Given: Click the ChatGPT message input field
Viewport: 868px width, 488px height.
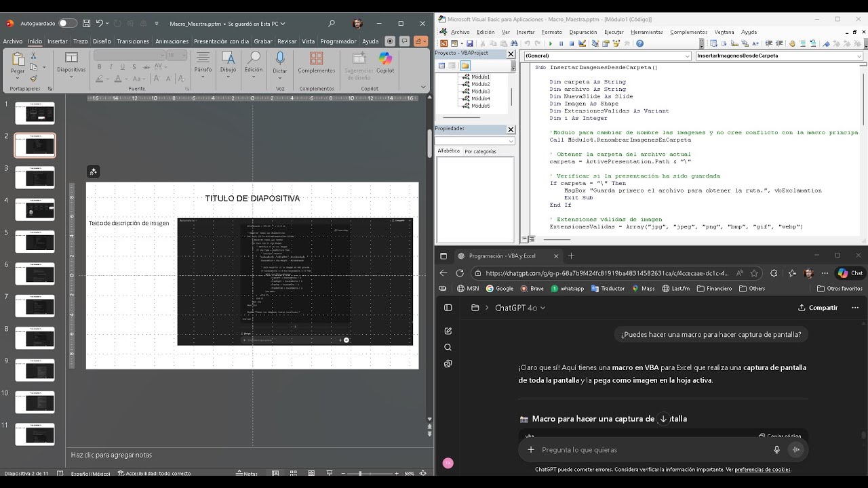Looking at the screenshot, I should pos(654,449).
